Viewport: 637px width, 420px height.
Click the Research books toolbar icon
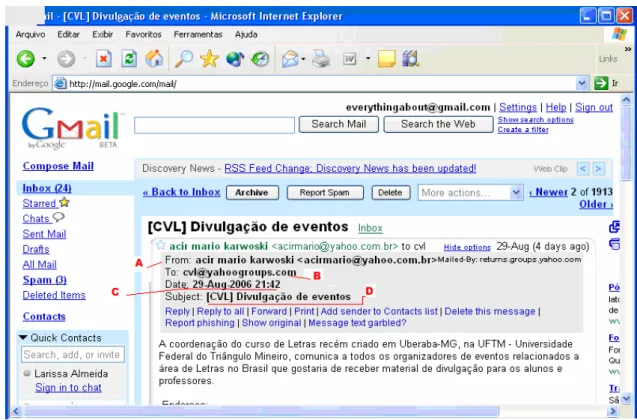(x=410, y=59)
